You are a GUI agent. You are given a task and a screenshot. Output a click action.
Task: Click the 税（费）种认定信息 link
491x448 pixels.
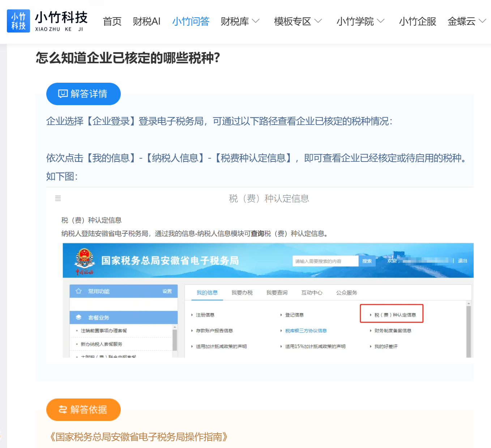coord(395,315)
